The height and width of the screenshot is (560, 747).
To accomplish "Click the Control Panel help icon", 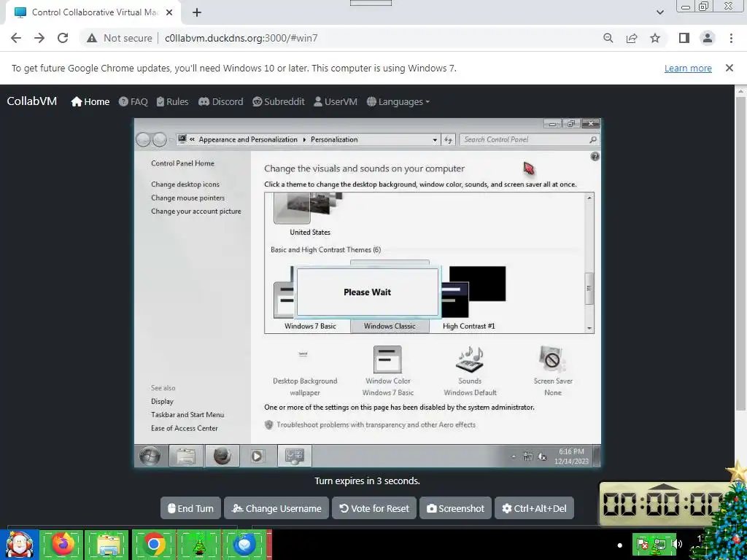I will point(595,156).
